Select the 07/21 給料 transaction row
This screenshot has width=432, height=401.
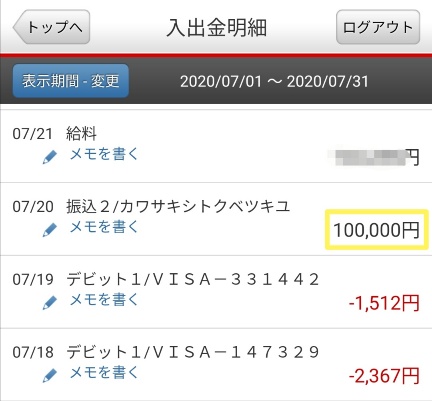[216, 146]
